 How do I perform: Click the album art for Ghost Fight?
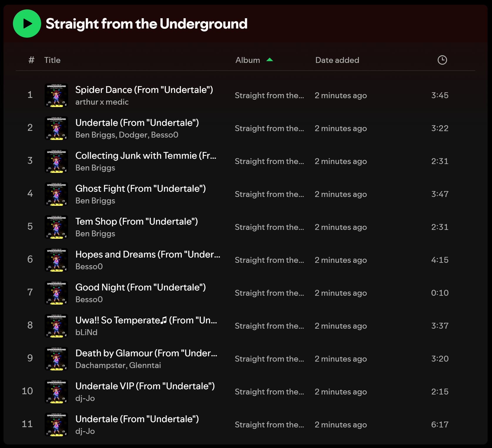tap(56, 194)
